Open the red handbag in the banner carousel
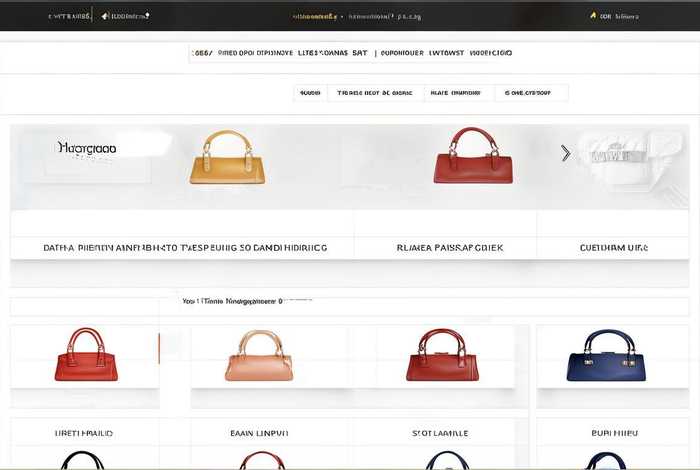700x470 pixels. pyautogui.click(x=473, y=156)
